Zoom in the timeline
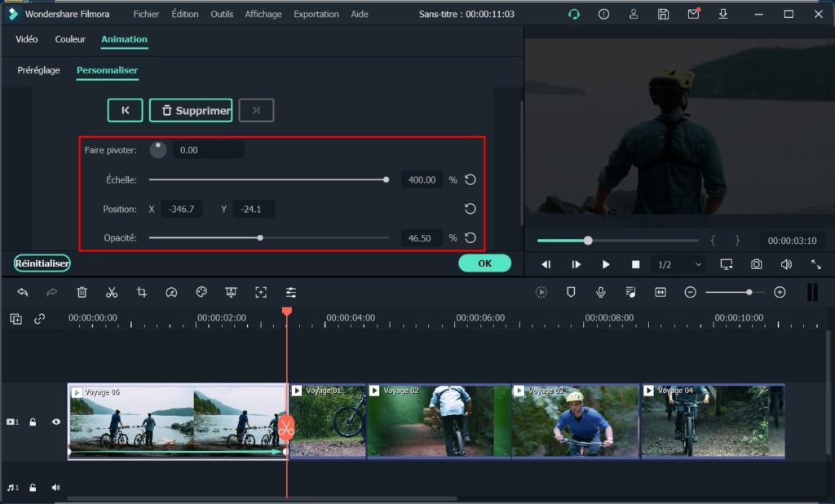The width and height of the screenshot is (835, 504). (780, 292)
